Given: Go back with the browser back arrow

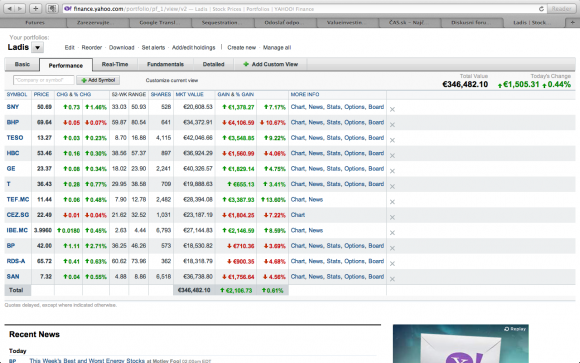Looking at the screenshot, I should pyautogui.click(x=10, y=9).
